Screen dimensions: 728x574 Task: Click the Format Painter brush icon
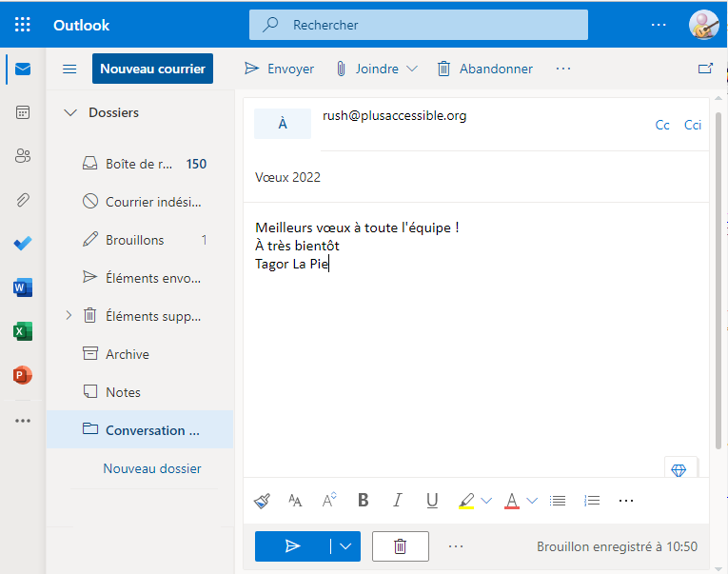[x=262, y=501]
